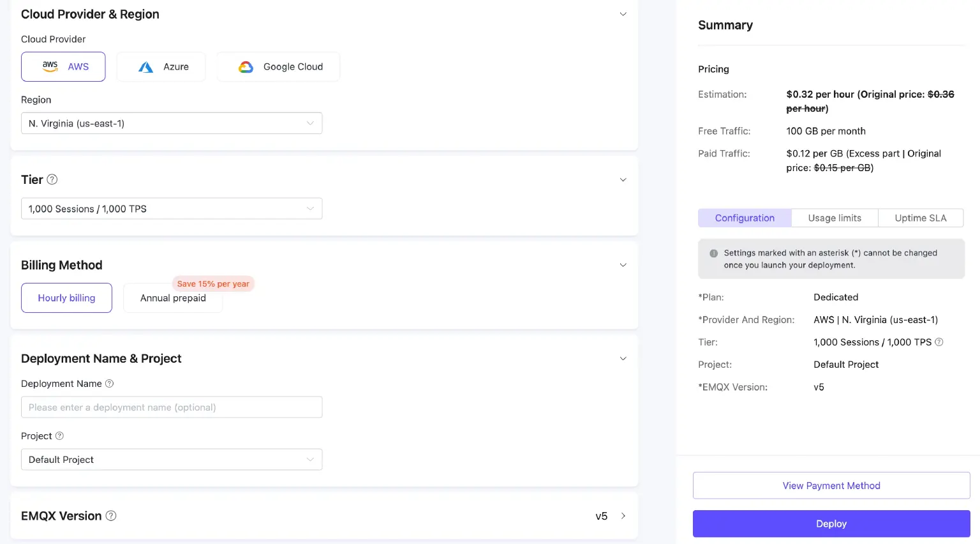Open the Default Project dropdown
980x544 pixels.
[x=171, y=460]
